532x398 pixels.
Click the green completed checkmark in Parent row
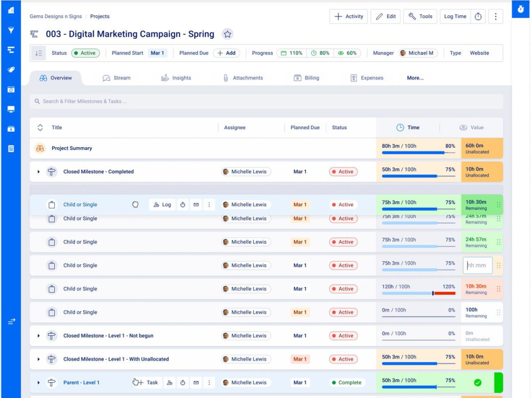click(478, 383)
